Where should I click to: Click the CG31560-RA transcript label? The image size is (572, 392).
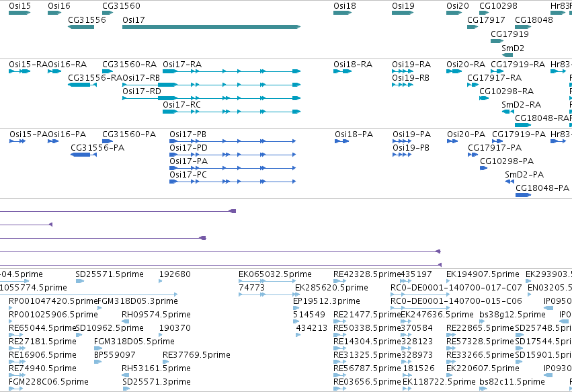(x=129, y=65)
